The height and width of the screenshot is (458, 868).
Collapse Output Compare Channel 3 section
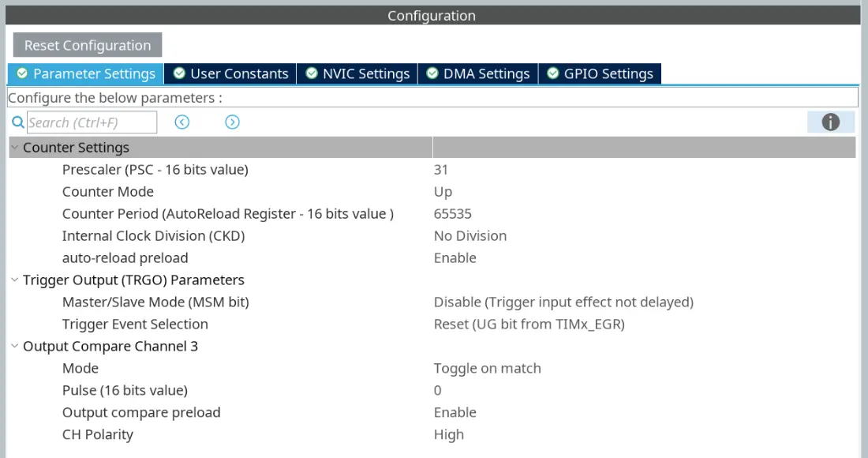pyautogui.click(x=15, y=347)
